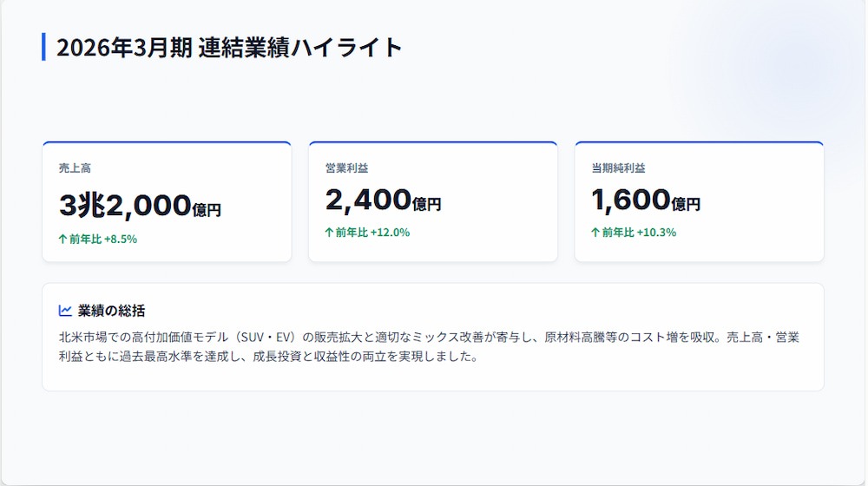The image size is (868, 486).
Task: Select the 営業利益 card
Action: click(x=433, y=201)
